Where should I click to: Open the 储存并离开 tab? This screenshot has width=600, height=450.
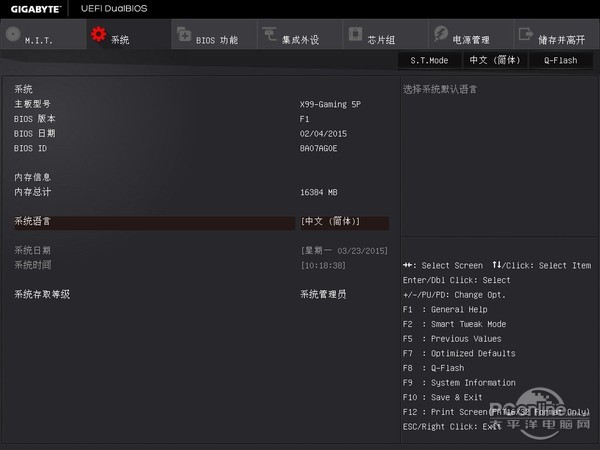pyautogui.click(x=557, y=34)
